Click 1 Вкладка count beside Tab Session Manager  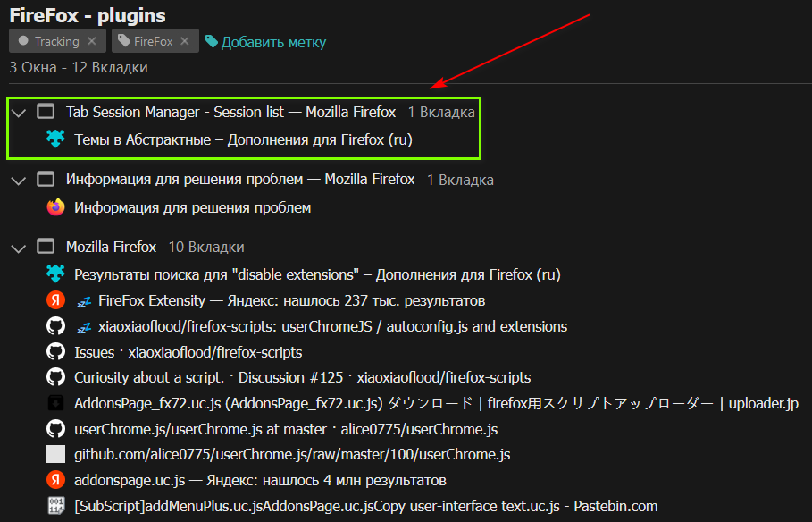click(x=441, y=113)
